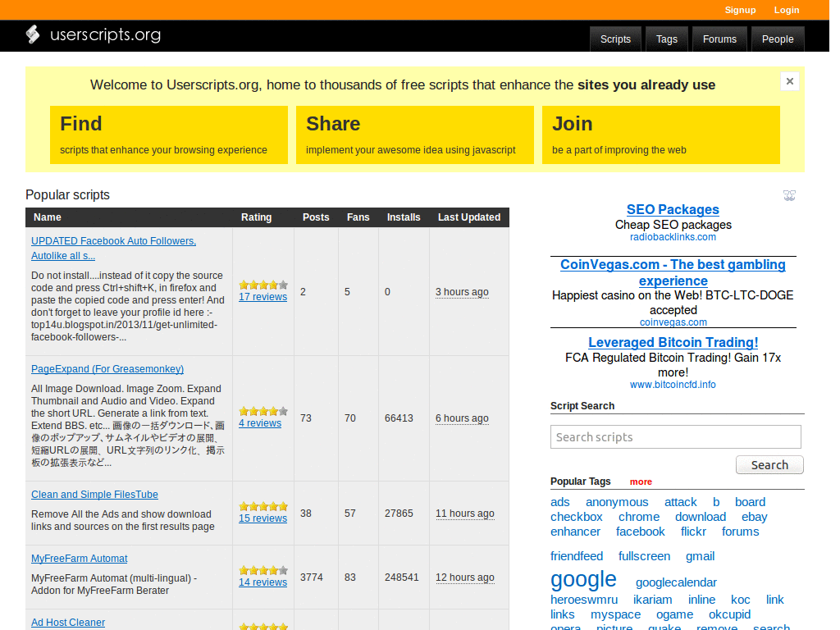Open the large google tag
The image size is (840, 630).
pyautogui.click(x=583, y=579)
